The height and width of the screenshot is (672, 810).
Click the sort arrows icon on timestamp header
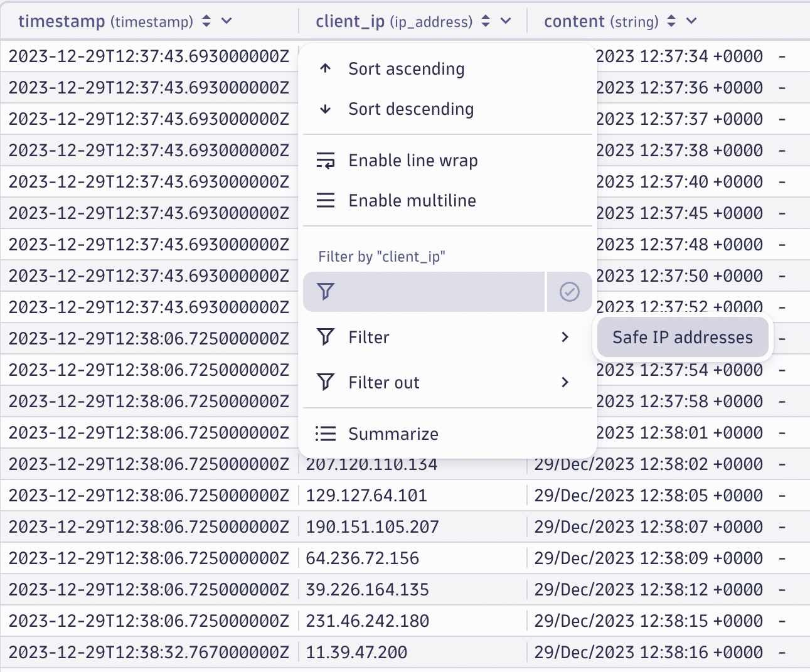[206, 20]
